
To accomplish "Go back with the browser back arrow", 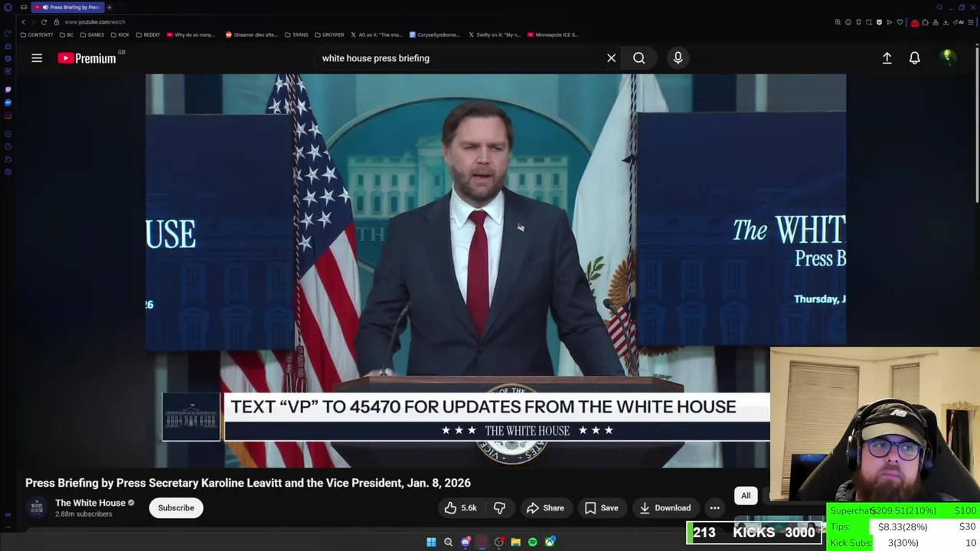I will pyautogui.click(x=23, y=22).
